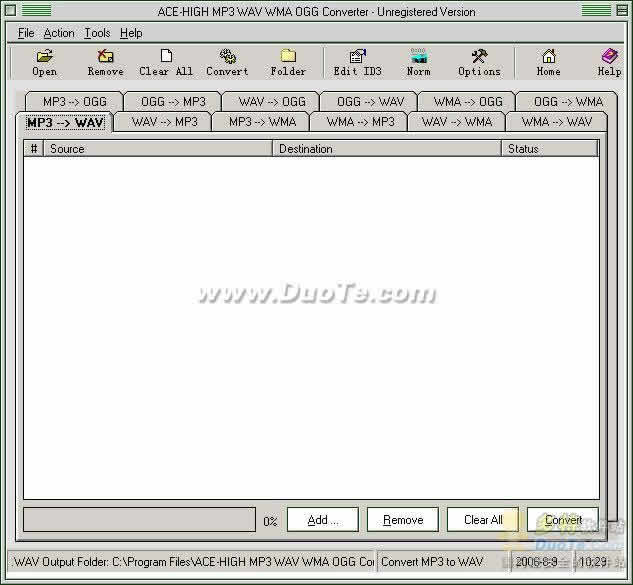Click the Remove toolbar icon
Image resolution: width=633 pixels, height=585 pixels.
tap(106, 63)
